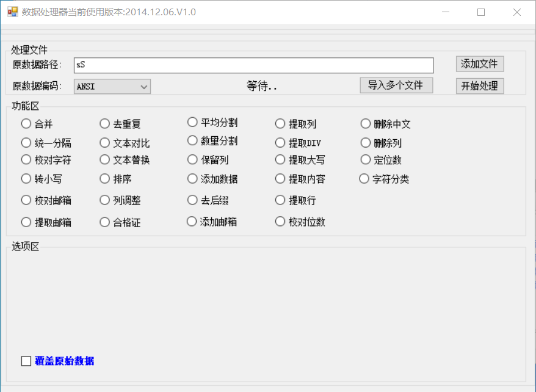Image resolution: width=536 pixels, height=392 pixels.
Task: Choose the 去重复 radio option
Action: [x=104, y=124]
